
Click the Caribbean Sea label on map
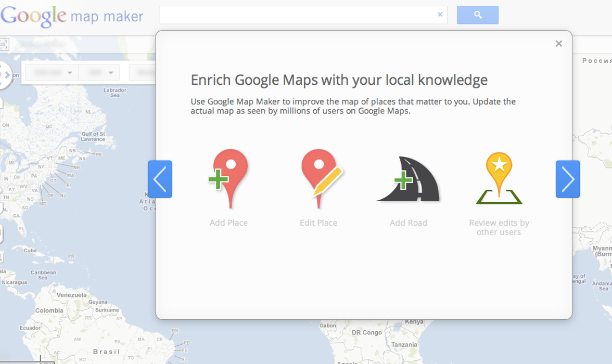click(x=43, y=275)
